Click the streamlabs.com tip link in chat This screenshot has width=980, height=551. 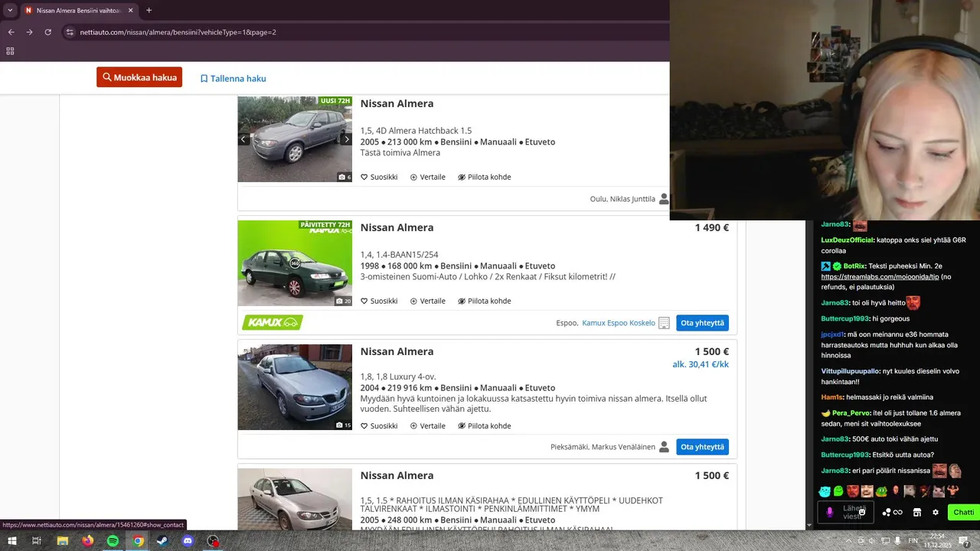click(x=880, y=276)
